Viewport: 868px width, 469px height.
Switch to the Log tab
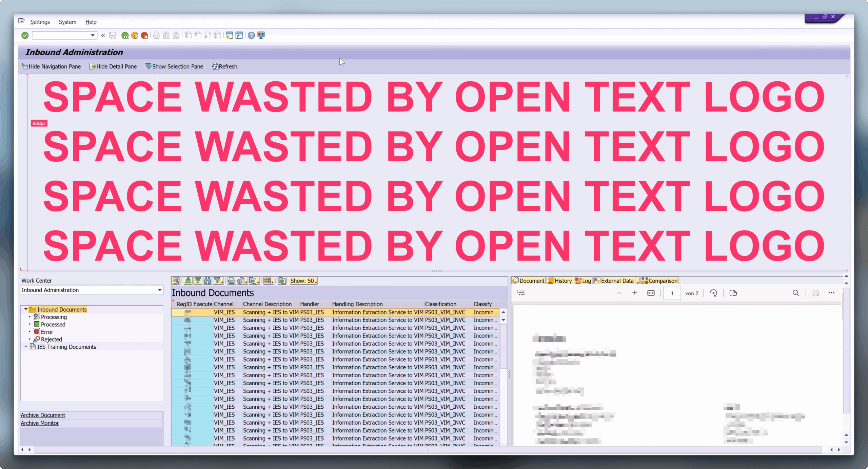(583, 281)
